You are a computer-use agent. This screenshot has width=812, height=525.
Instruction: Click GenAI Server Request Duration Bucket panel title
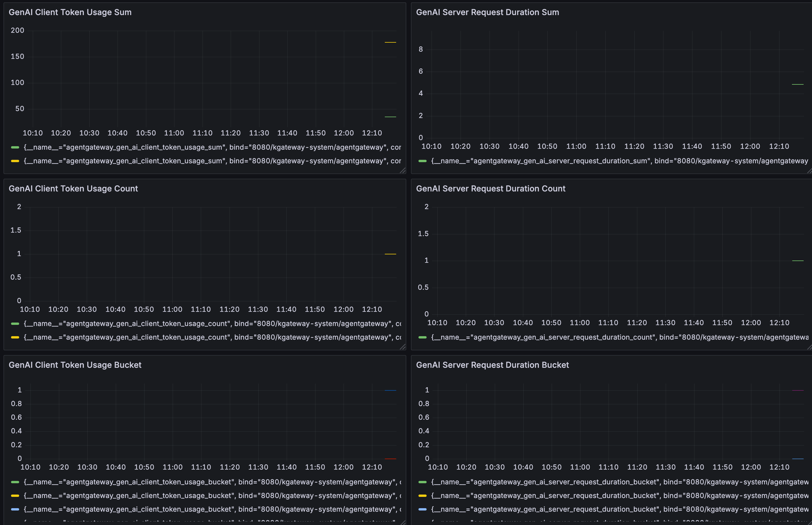click(492, 365)
